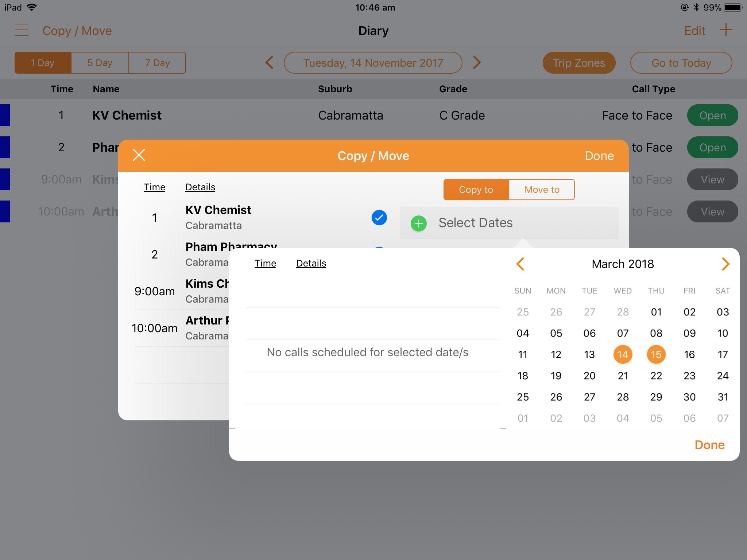Open the hamburger menu icon
This screenshot has width=747, height=560.
(22, 30)
